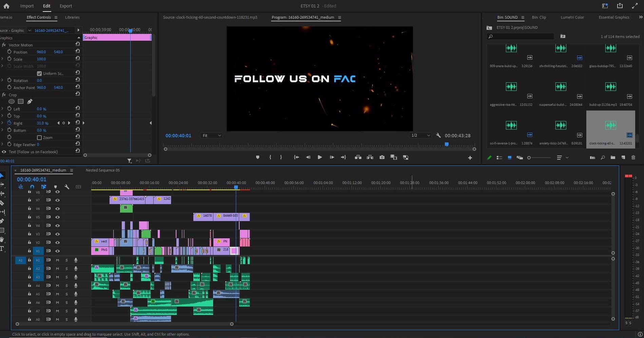Switch to the Libraries tab

72,17
